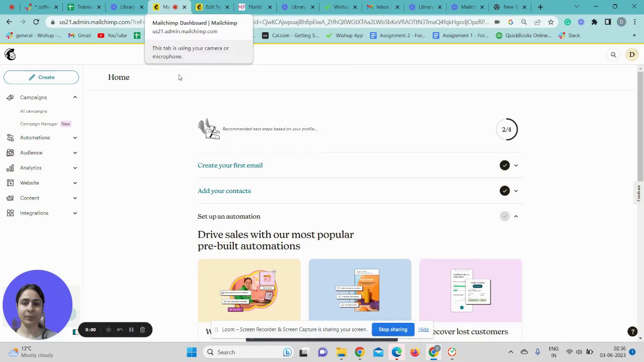The height and width of the screenshot is (362, 644).
Task: Open the Windows Start menu
Action: click(192, 352)
